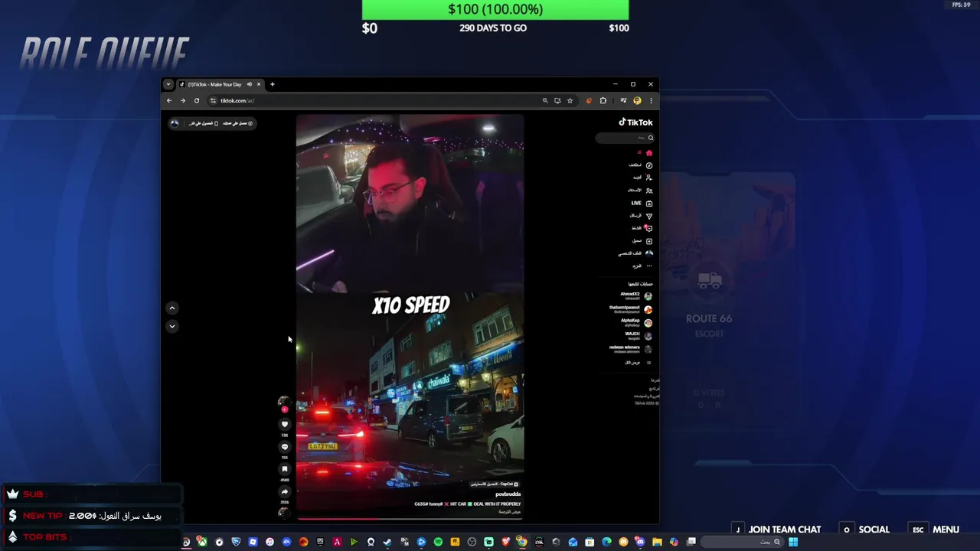Open the Activity inbox icon with badge
Image resolution: width=980 pixels, height=551 pixels.
click(648, 228)
